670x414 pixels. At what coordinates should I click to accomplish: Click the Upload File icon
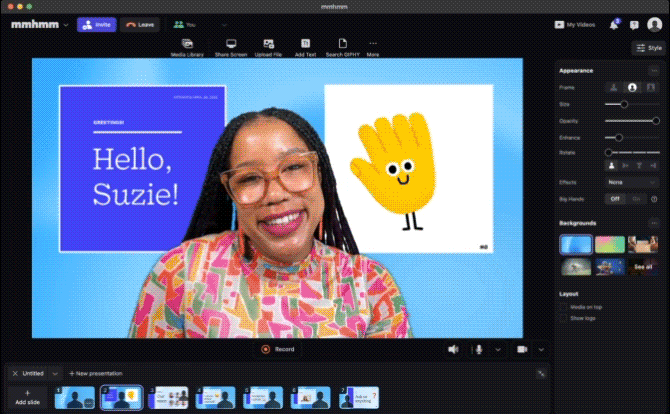point(268,44)
